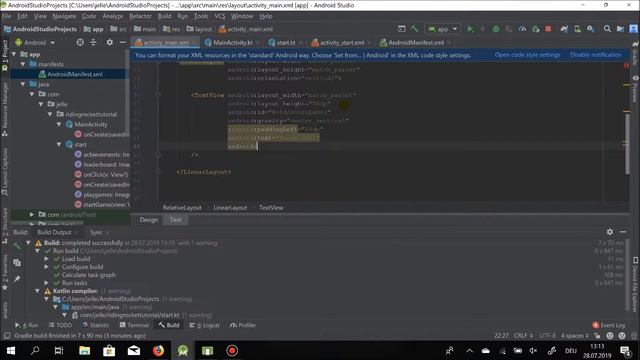
Task: Click the layout breadcrumb in navigation bar
Action: [200, 29]
